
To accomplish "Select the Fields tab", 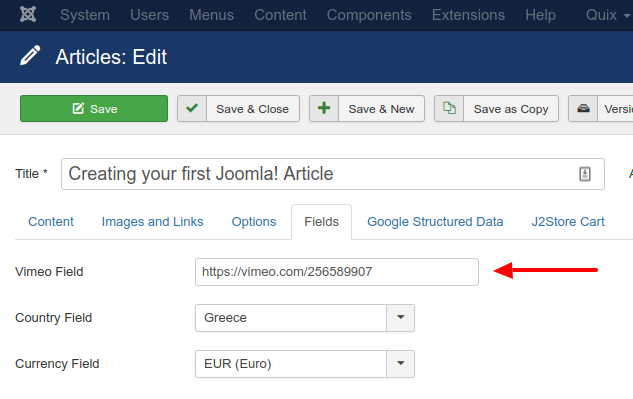I will click(x=321, y=222).
